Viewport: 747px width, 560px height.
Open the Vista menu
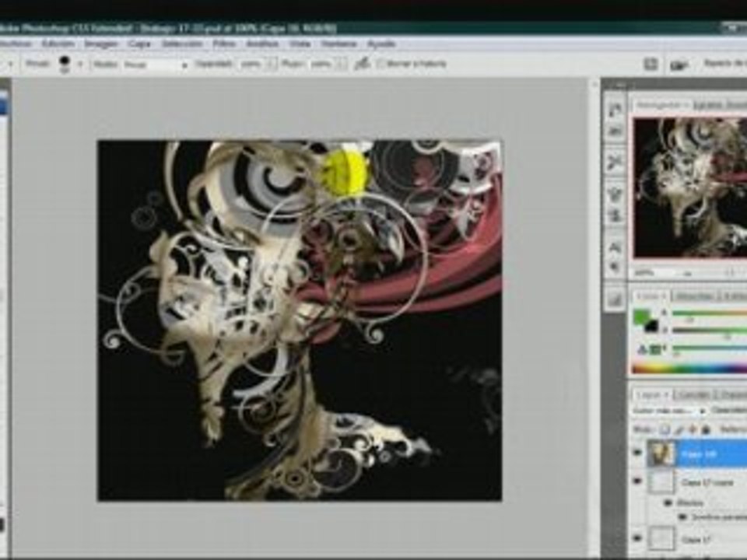tap(300, 44)
